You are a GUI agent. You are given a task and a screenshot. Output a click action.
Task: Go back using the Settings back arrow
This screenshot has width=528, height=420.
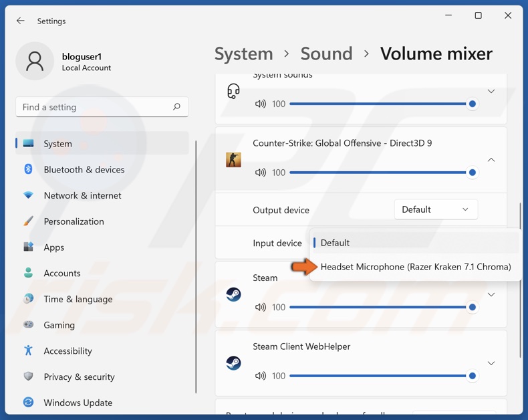coord(21,21)
